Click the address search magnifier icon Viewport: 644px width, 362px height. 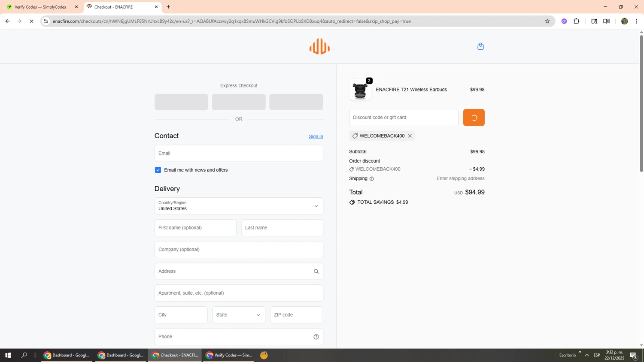(316, 271)
